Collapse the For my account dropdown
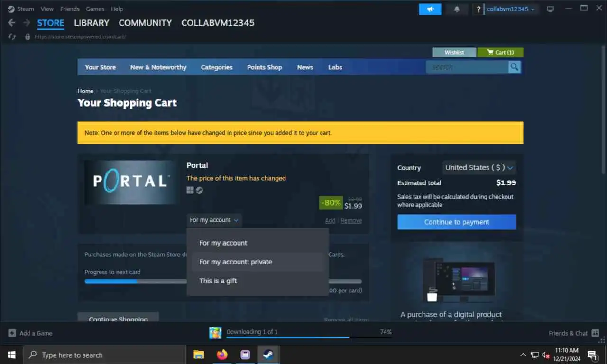607x364 pixels. pyautogui.click(x=214, y=220)
